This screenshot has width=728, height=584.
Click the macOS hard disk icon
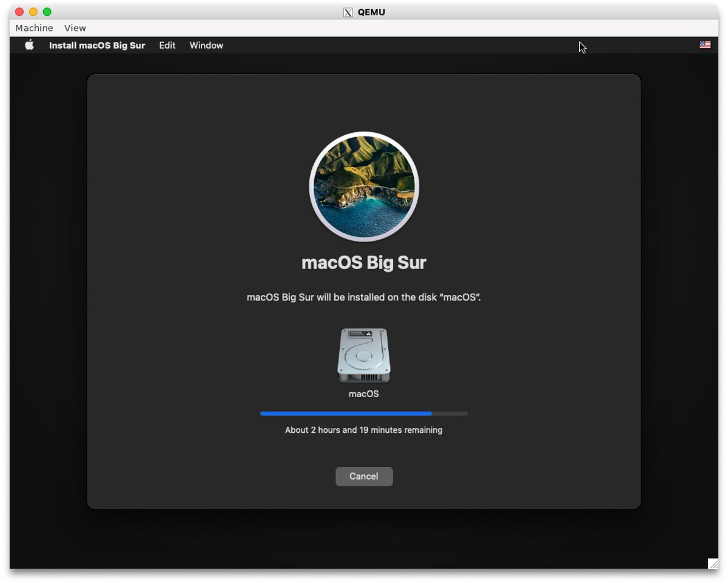364,356
